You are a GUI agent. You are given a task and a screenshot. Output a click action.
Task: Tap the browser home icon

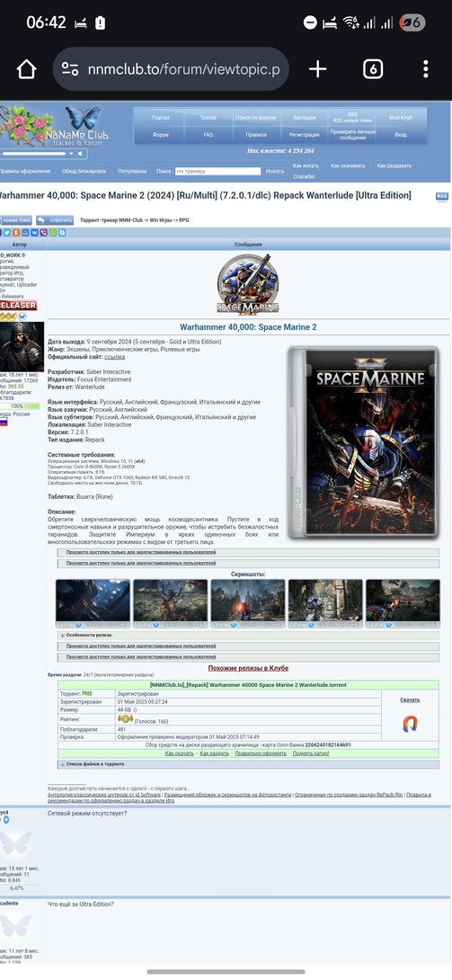[x=26, y=68]
